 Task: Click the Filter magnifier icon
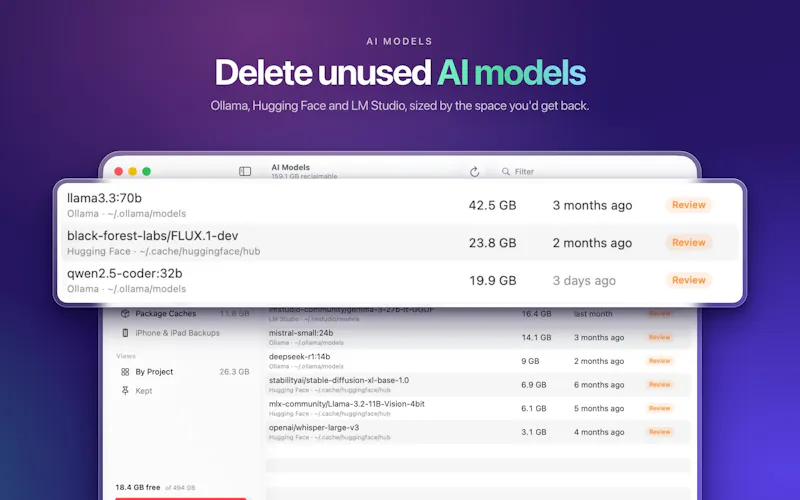click(x=506, y=171)
